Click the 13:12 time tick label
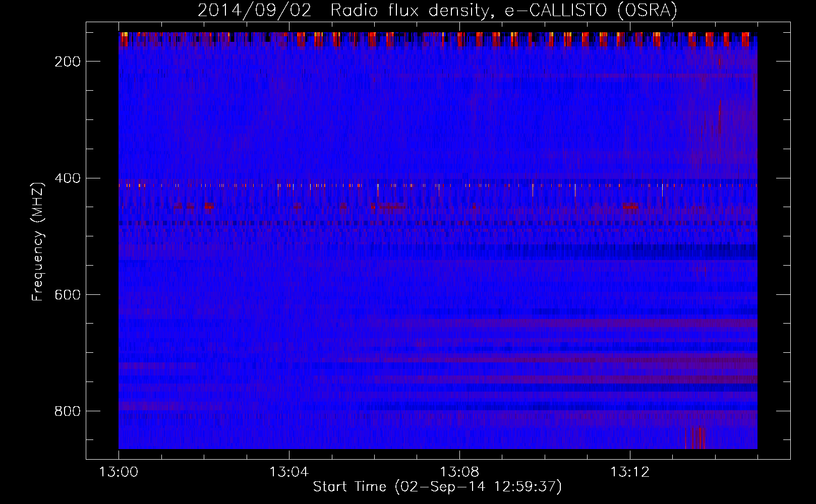This screenshot has height=504, width=816. click(x=630, y=472)
